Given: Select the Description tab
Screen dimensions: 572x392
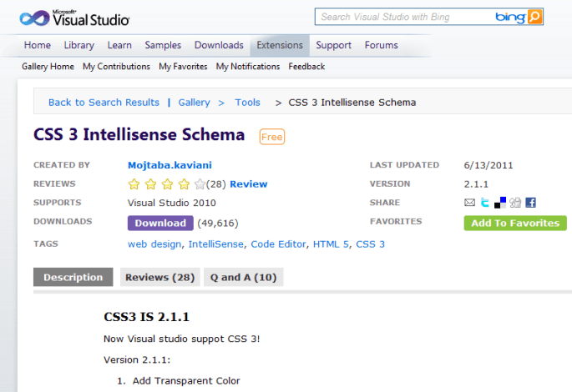Looking at the screenshot, I should (73, 277).
